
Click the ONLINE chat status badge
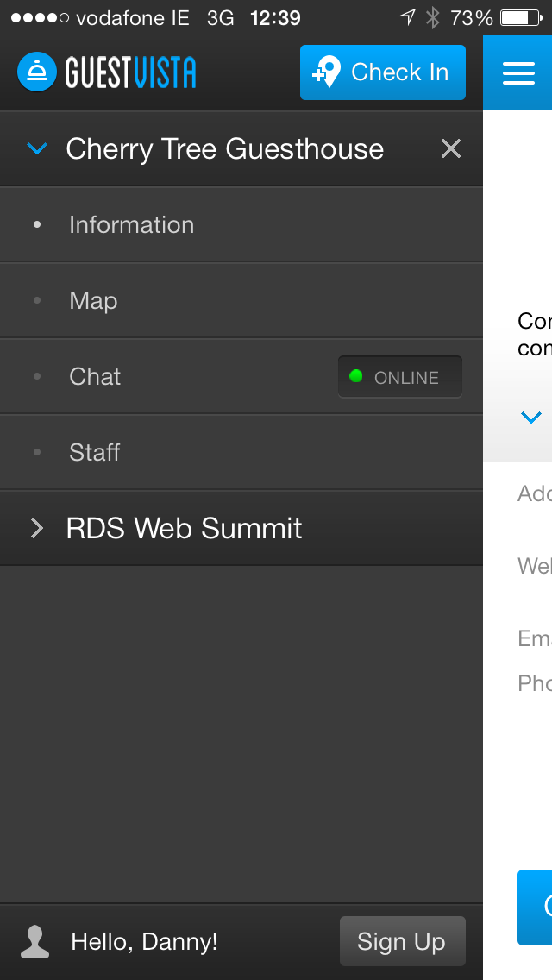[400, 377]
